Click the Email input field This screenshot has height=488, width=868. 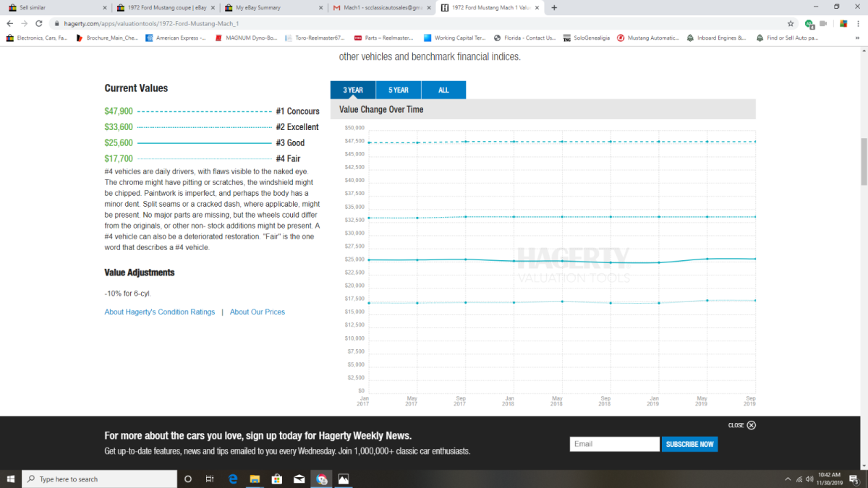614,444
